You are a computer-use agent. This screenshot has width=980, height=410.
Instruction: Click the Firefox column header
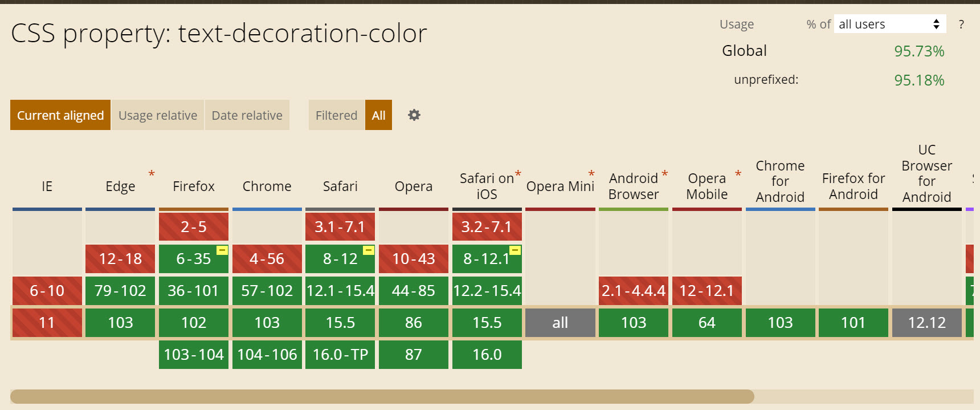[x=194, y=186]
